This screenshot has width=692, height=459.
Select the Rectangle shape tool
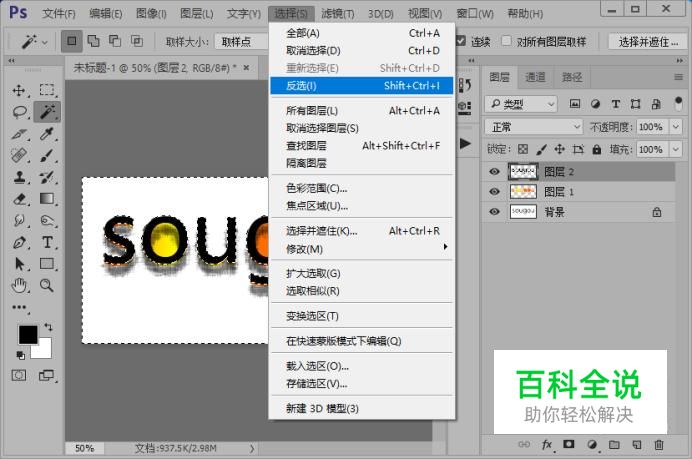47,264
